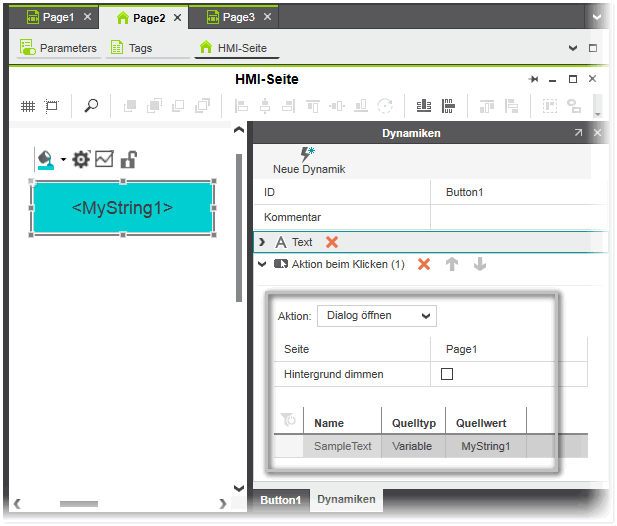This screenshot has width=617, height=526.
Task: Expand the Text dynamic section
Action: (262, 242)
